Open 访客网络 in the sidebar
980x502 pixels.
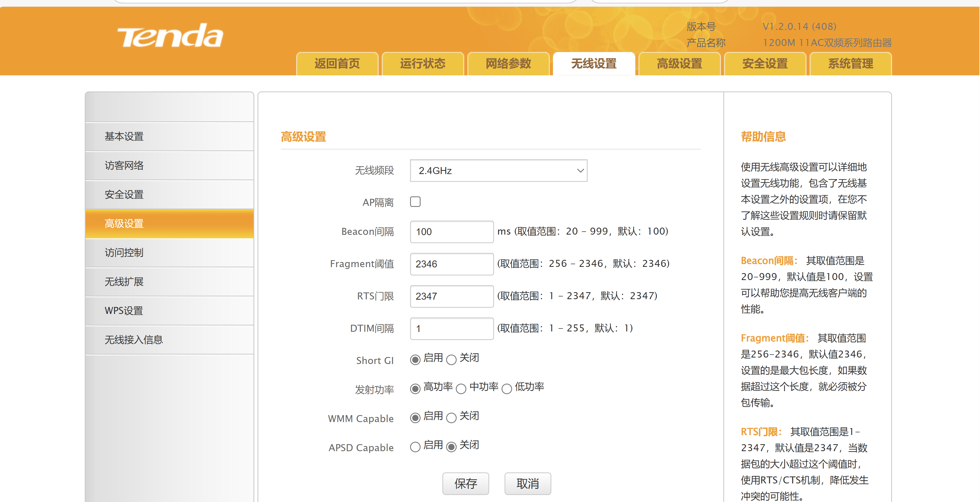coord(124,165)
